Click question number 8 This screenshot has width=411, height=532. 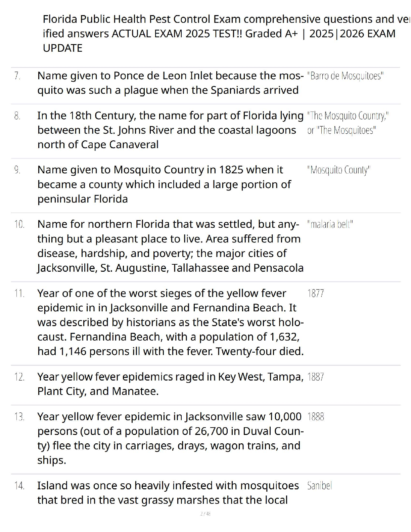coord(17,116)
